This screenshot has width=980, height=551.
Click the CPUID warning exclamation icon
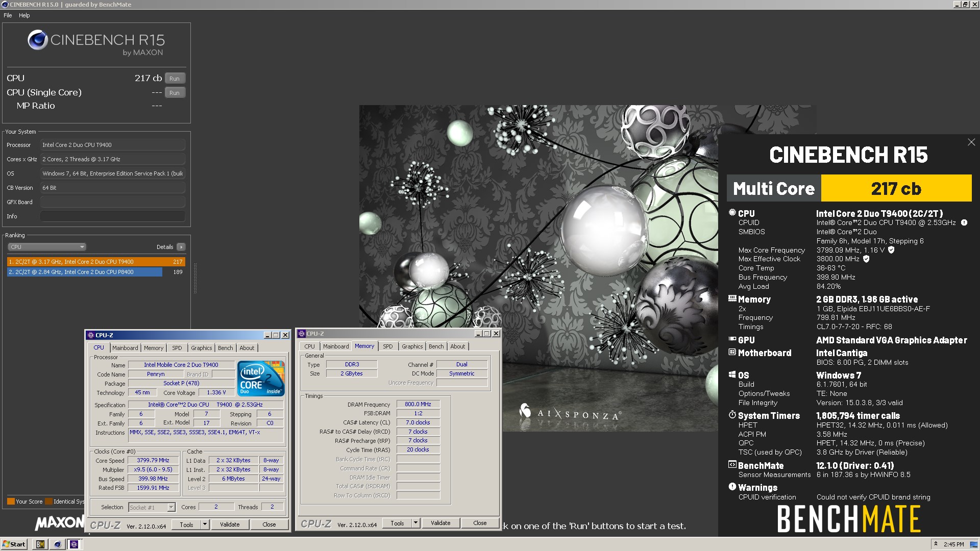(964, 222)
